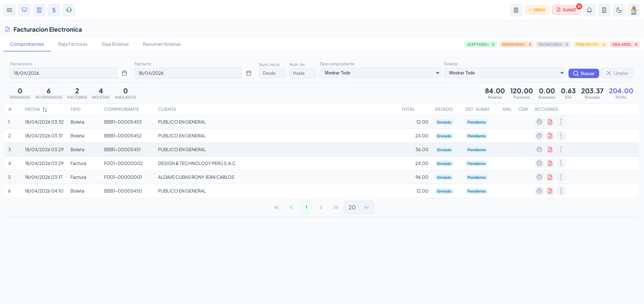The width and height of the screenshot is (644, 304).
Task: Click the clipboard list icon in top toolbar
Action: [x=39, y=10]
